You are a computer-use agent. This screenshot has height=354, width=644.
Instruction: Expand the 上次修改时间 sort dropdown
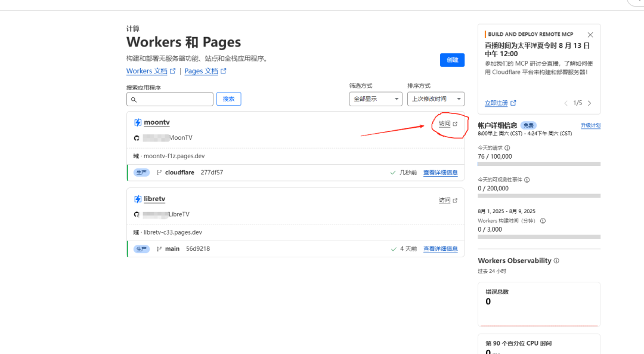(x=435, y=99)
